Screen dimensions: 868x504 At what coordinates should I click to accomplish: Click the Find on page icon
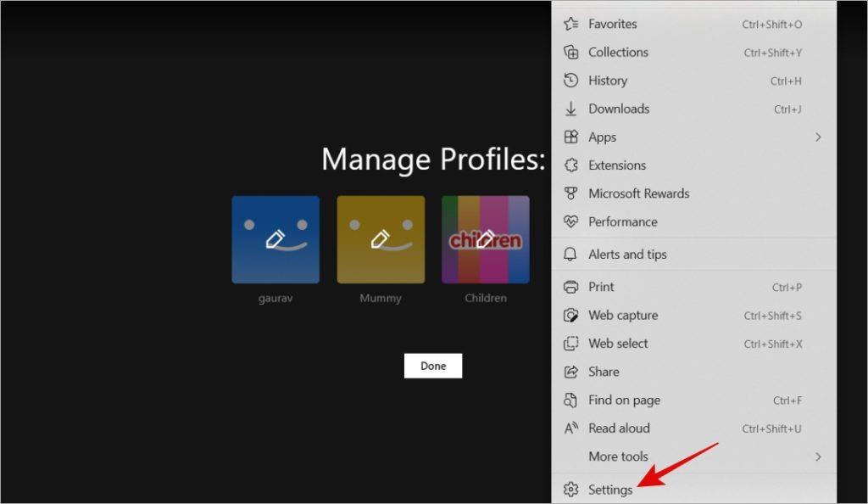pos(570,400)
